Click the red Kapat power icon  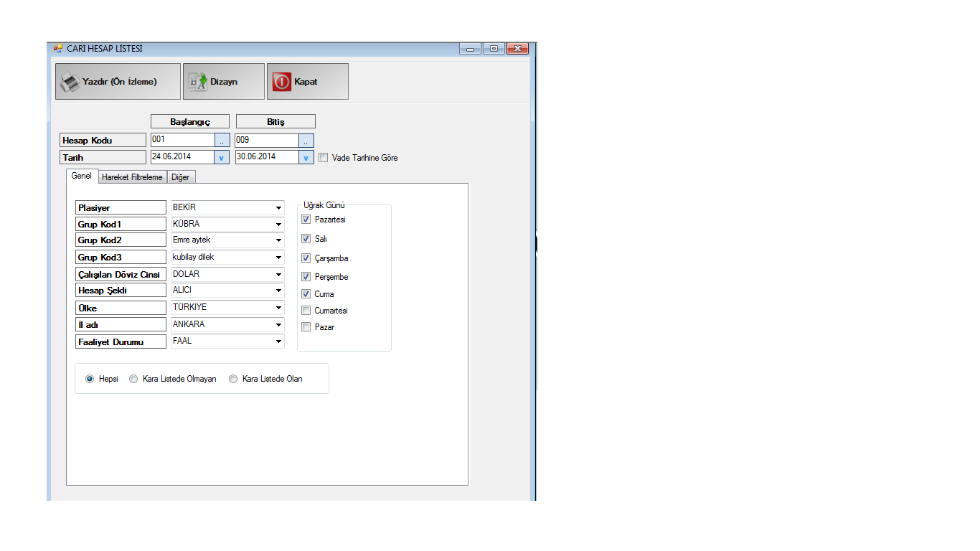(x=282, y=82)
